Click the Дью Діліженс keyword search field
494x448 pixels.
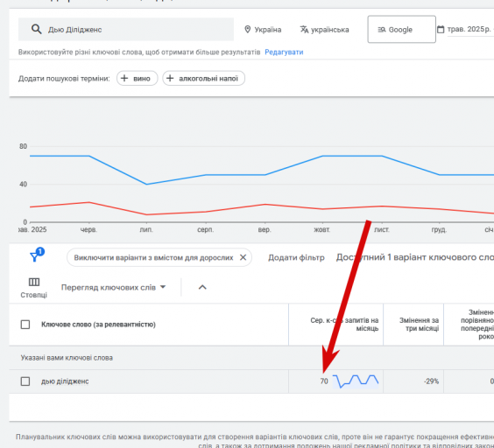pyautogui.click(x=126, y=29)
